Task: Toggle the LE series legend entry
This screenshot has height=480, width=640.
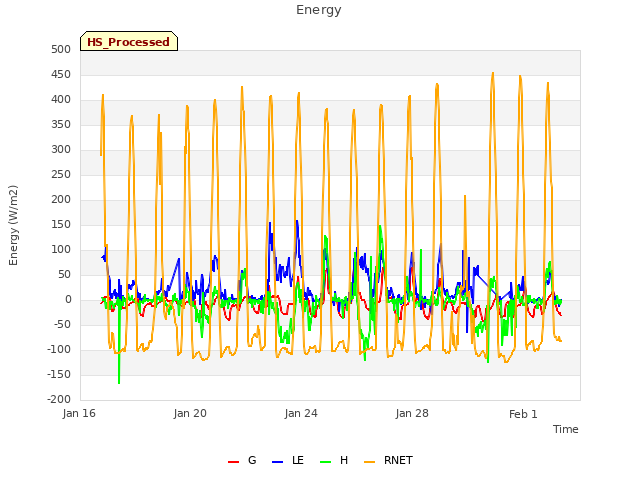Action: (287, 460)
